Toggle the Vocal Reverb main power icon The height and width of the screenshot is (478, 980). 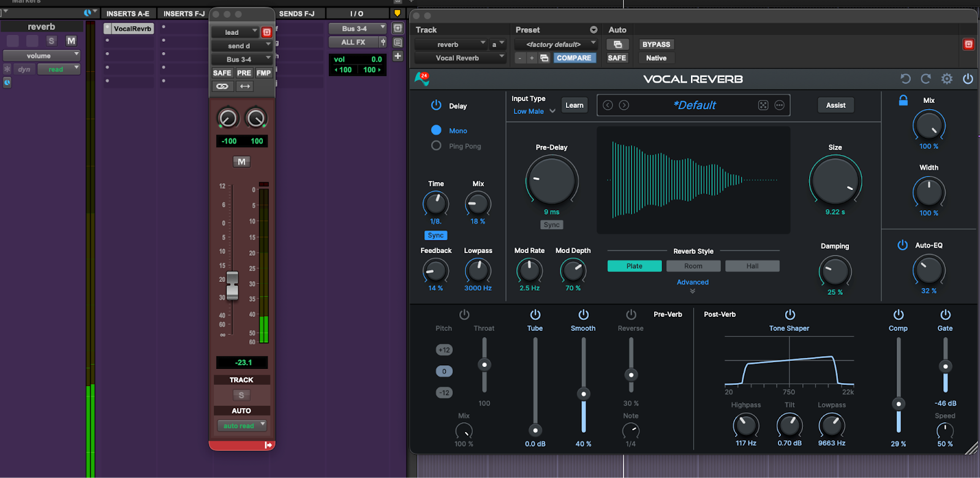click(x=968, y=78)
